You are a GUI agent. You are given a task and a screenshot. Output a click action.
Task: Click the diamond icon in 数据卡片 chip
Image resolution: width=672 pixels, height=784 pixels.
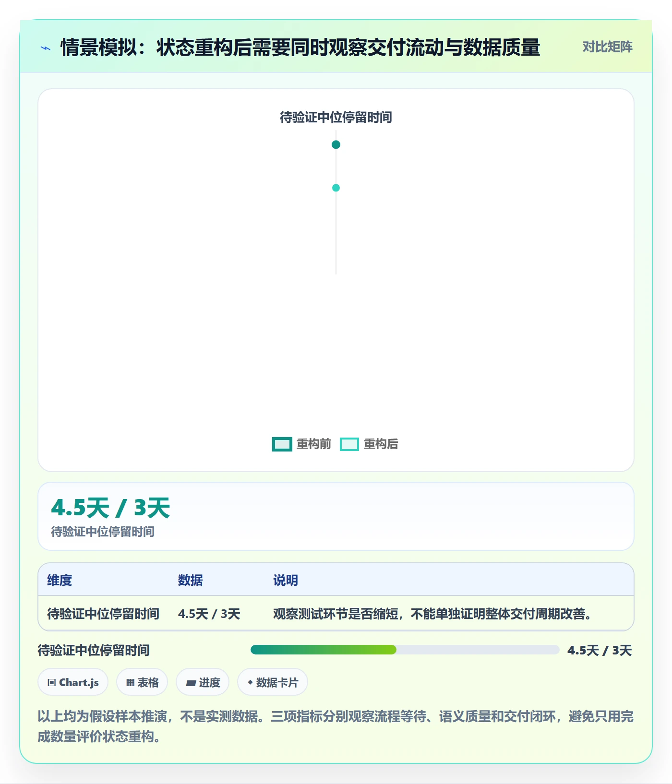(x=250, y=682)
